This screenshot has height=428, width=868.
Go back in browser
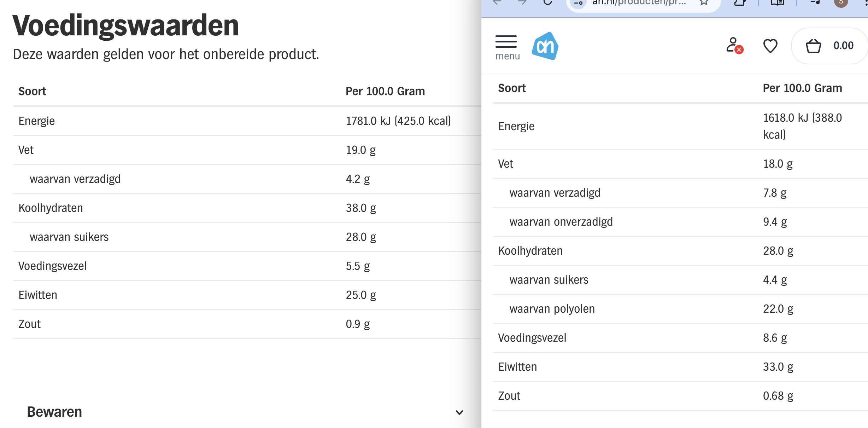pos(497,2)
